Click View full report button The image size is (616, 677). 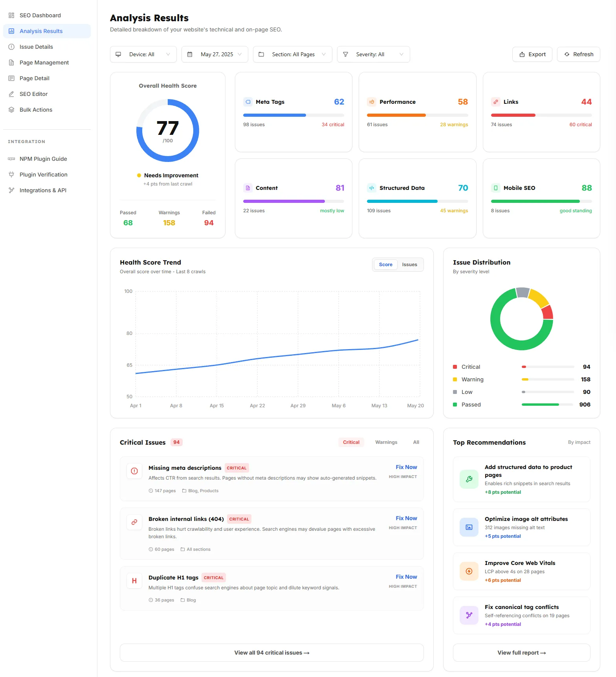point(522,653)
